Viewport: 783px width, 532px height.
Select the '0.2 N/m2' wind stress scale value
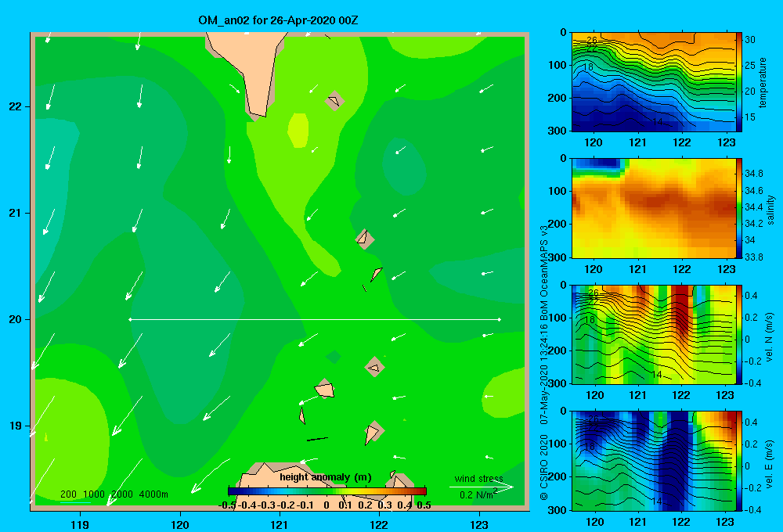click(x=478, y=494)
